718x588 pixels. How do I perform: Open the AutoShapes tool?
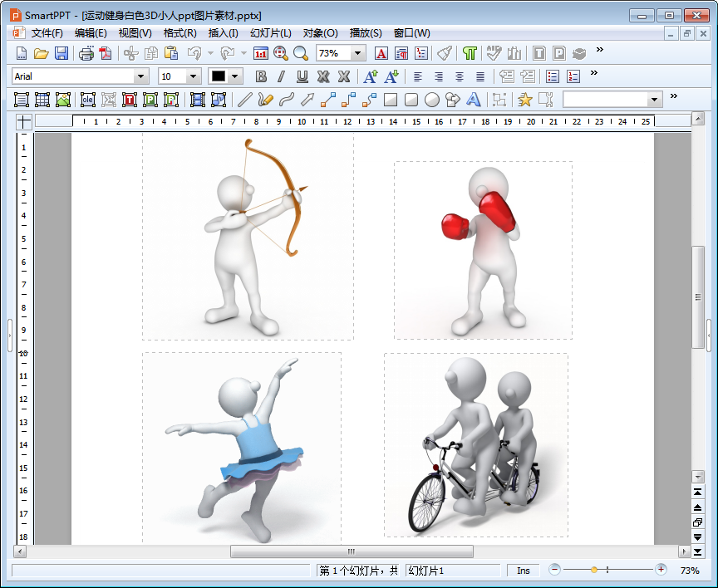coord(452,100)
